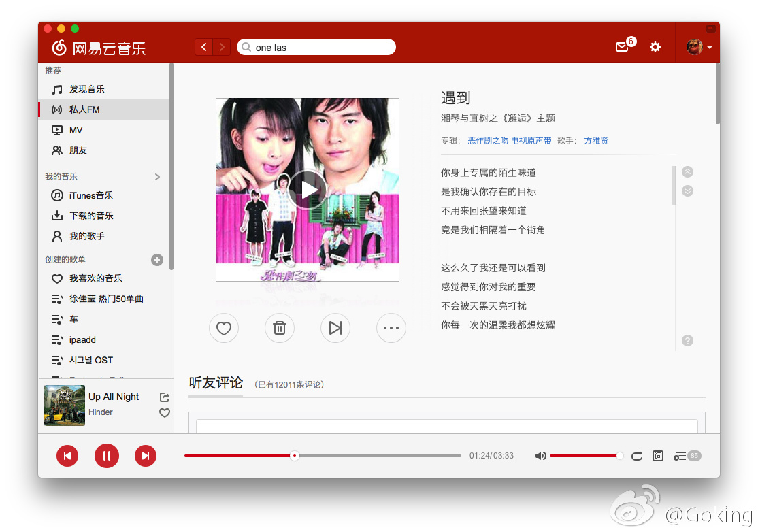Click the next track button in player bar
The height and width of the screenshot is (532, 758).
pyautogui.click(x=146, y=456)
